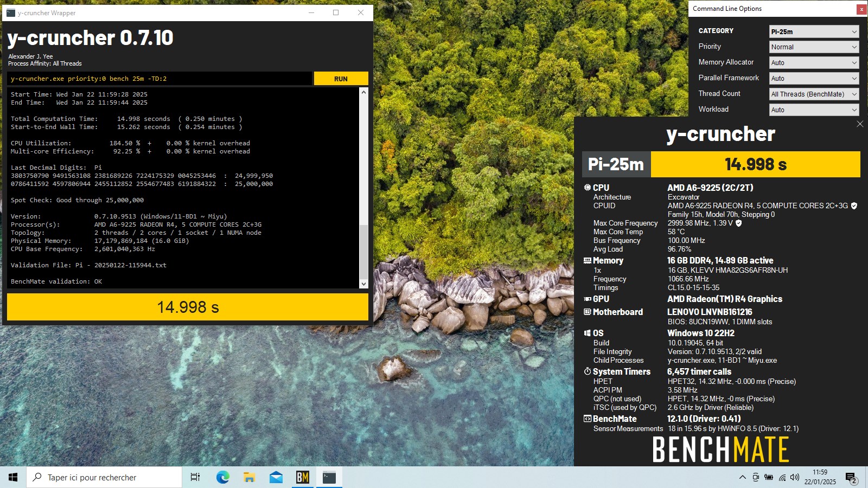Maximize the y-cruncher Wrapper window
This screenshot has height=488, width=868.
click(x=336, y=12)
